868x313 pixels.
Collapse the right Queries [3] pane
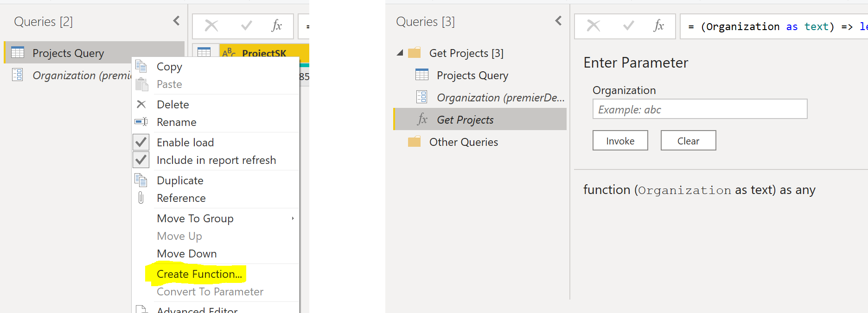coord(558,21)
